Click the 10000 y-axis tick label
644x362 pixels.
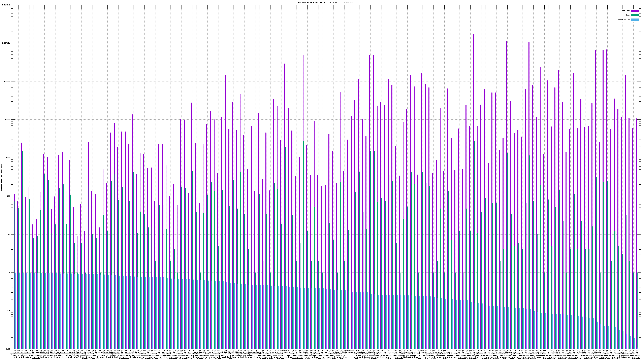(7, 119)
